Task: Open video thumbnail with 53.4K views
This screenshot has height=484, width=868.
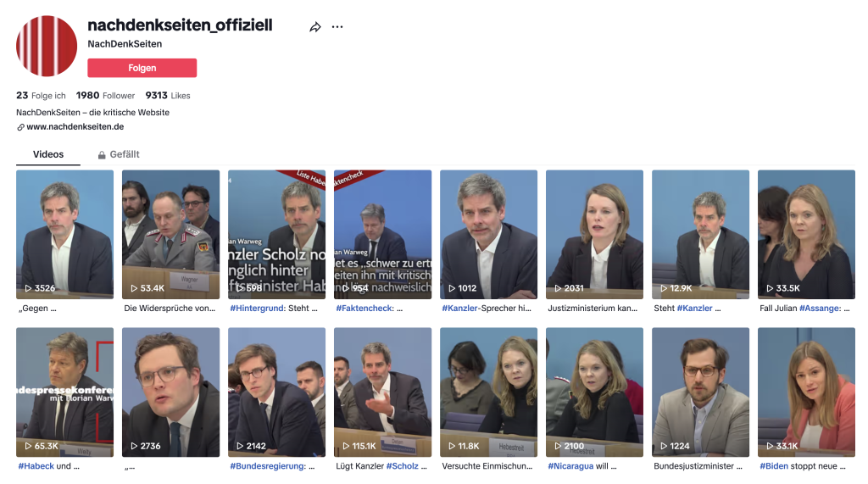Action: 170,234
